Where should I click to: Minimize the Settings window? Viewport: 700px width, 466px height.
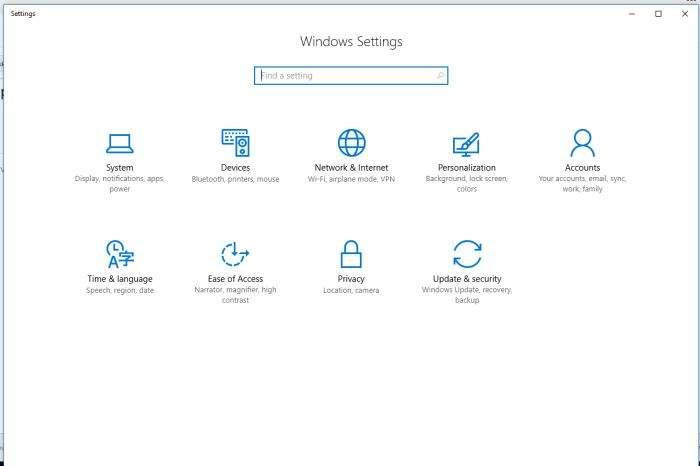coord(632,14)
